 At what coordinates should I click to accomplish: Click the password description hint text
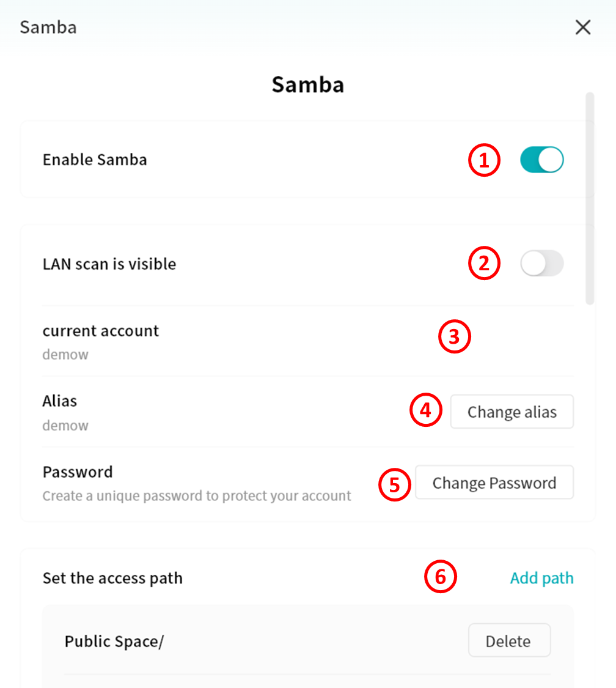coord(197,496)
